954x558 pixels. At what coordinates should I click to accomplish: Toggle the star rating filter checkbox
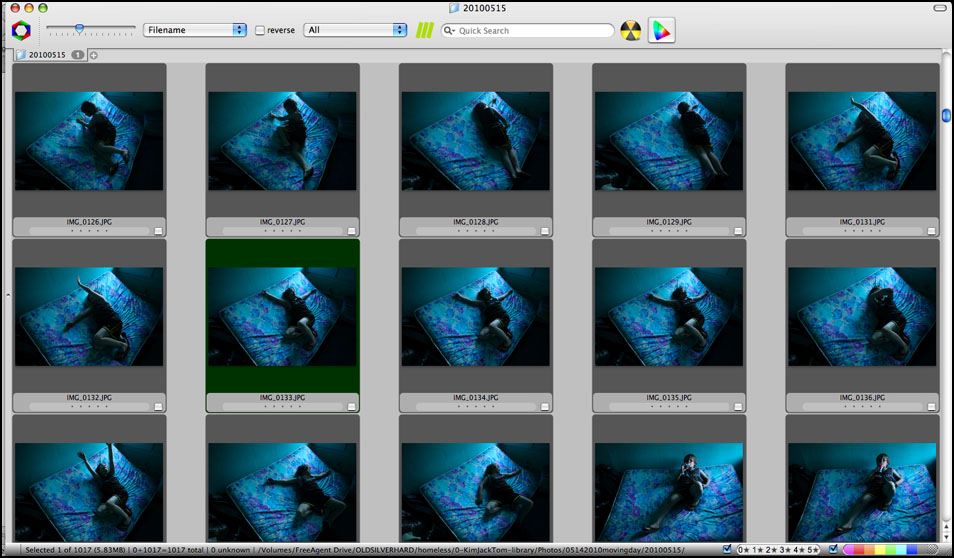click(x=727, y=549)
